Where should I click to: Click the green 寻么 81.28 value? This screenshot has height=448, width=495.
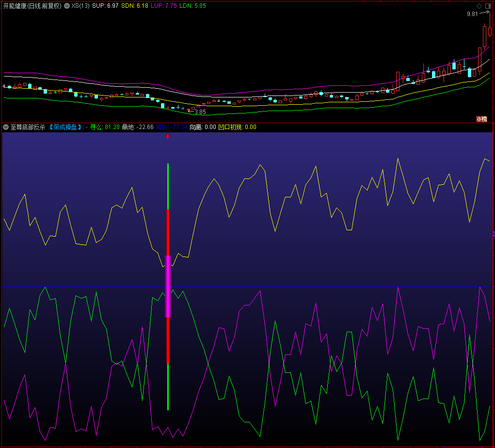(105, 127)
